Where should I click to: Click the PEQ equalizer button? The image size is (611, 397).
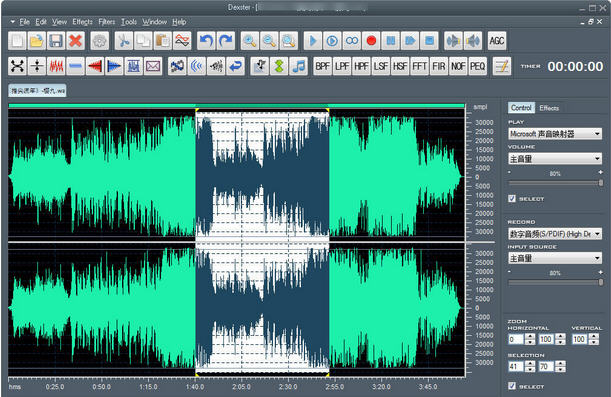(478, 66)
